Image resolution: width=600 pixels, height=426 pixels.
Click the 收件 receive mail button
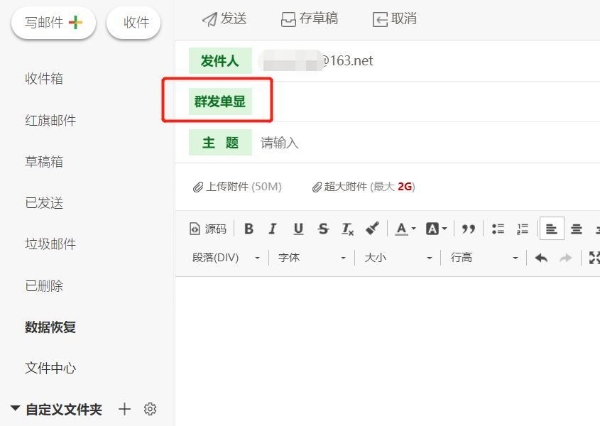click(134, 23)
